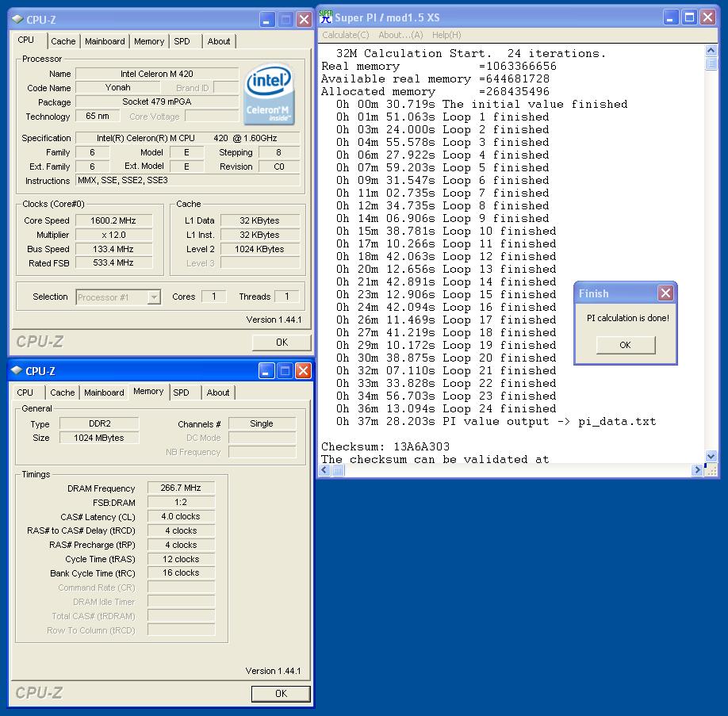Switch to Mainboard tab in top CPU-Z
Screen dimensions: 728x716
[105, 41]
